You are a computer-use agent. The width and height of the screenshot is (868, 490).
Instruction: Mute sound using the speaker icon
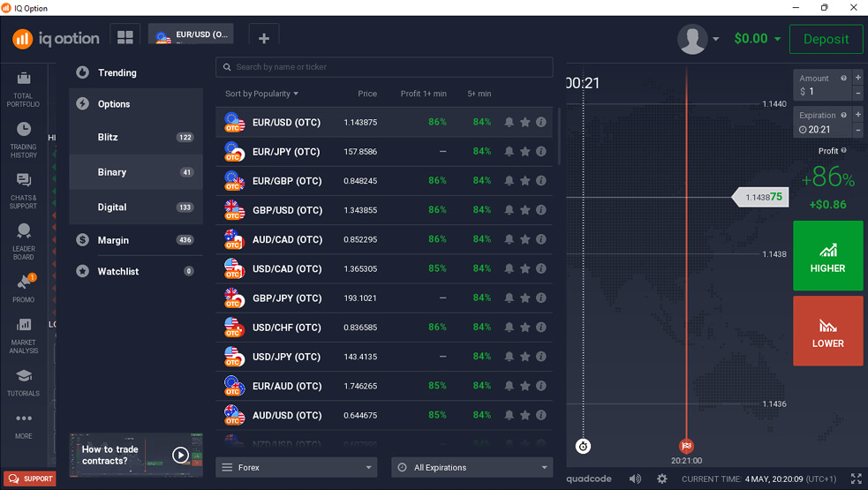tap(635, 479)
